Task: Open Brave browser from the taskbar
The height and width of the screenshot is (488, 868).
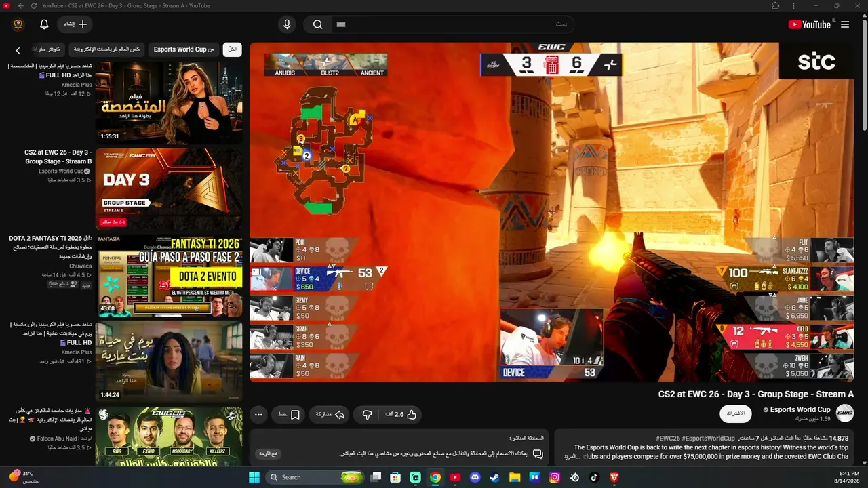Action: pos(614,477)
